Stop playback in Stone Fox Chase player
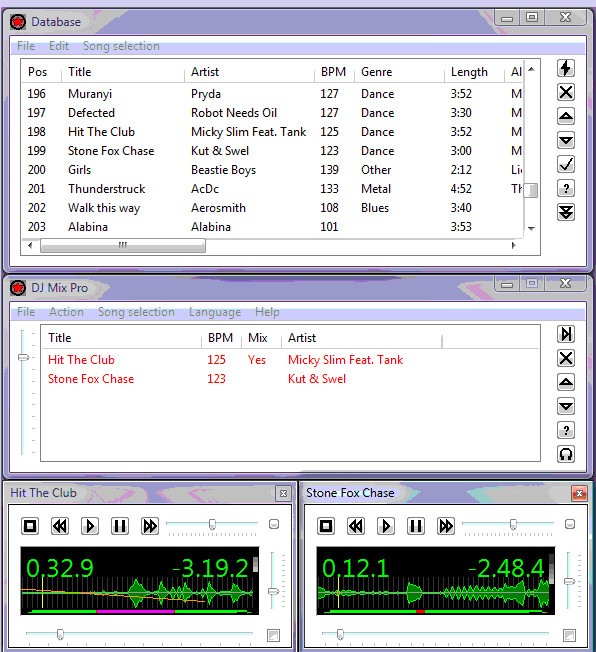 pyautogui.click(x=326, y=526)
